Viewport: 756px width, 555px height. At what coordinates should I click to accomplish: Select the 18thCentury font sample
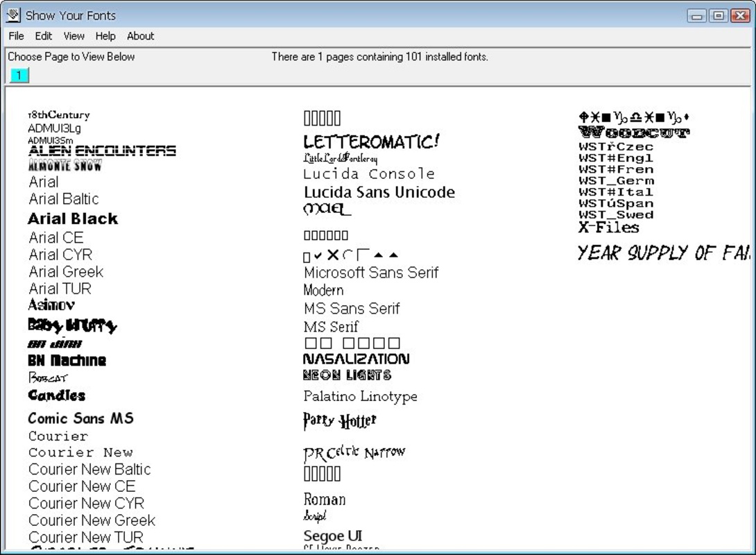59,114
